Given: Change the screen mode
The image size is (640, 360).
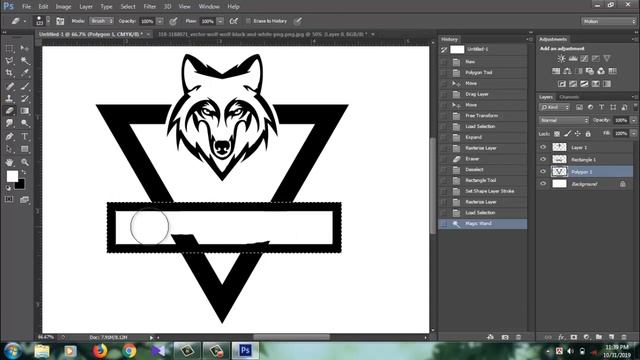Looking at the screenshot, I should pyautogui.click(x=24, y=199).
